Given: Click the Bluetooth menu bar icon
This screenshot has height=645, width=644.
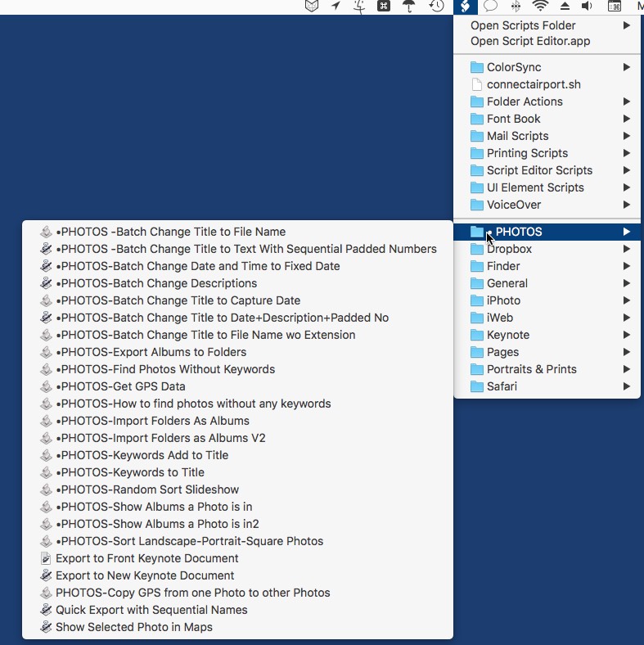Looking at the screenshot, I should pyautogui.click(x=516, y=6).
